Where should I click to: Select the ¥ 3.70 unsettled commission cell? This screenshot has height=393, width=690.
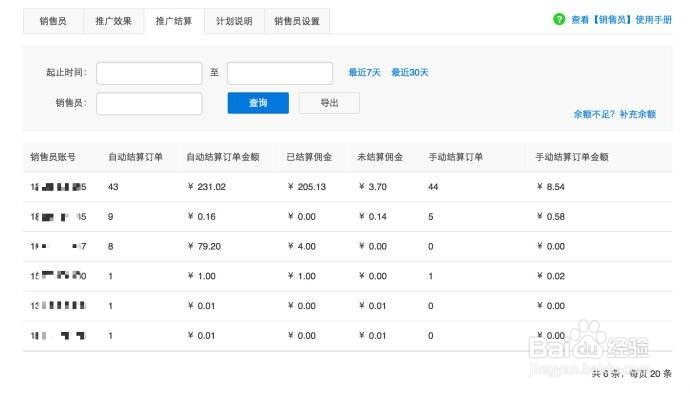[373, 187]
